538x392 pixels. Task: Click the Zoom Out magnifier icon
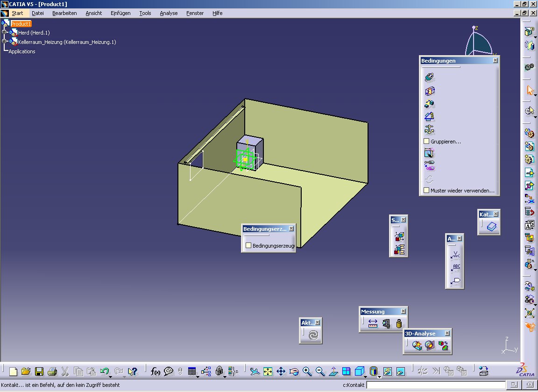click(320, 371)
